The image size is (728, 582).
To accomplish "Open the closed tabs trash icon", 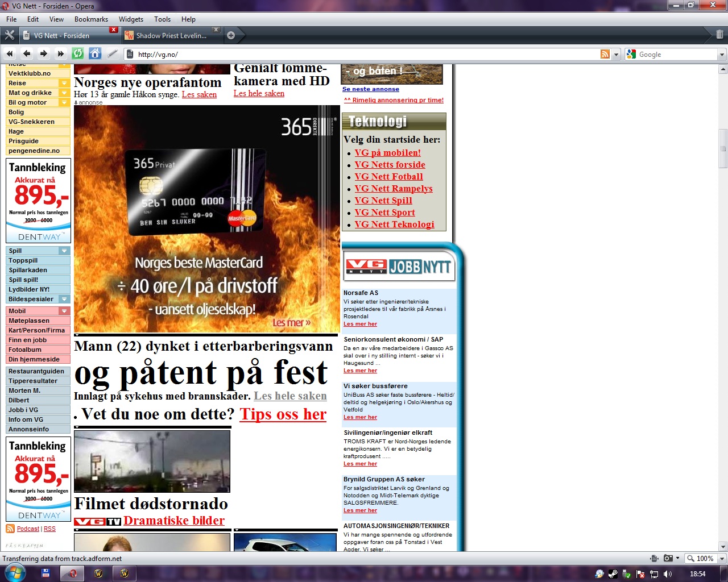I will click(x=719, y=35).
